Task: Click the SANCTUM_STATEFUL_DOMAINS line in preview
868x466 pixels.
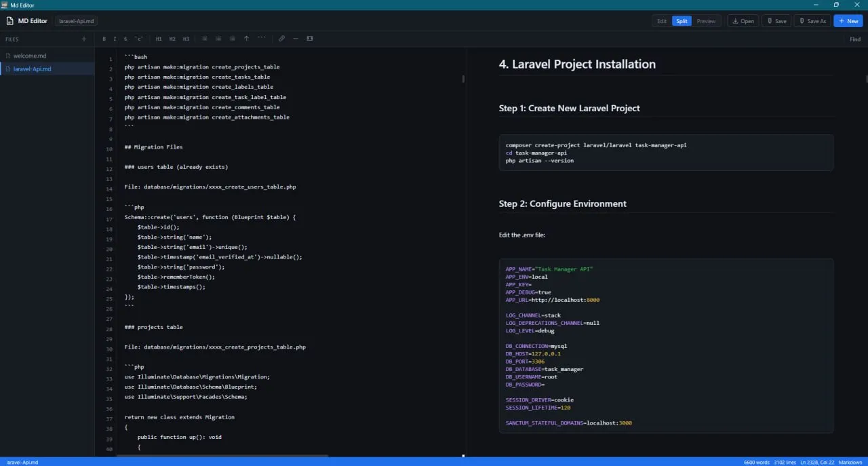Action: (568, 423)
